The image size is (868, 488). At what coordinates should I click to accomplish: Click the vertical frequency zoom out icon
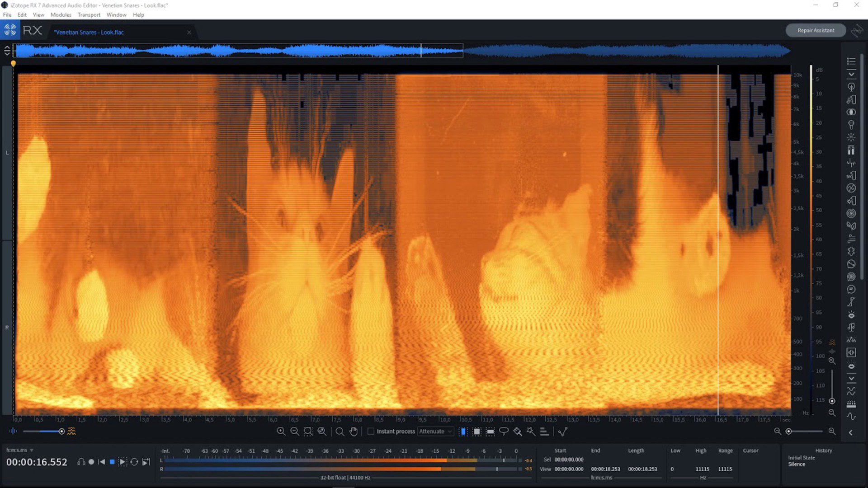(x=832, y=413)
